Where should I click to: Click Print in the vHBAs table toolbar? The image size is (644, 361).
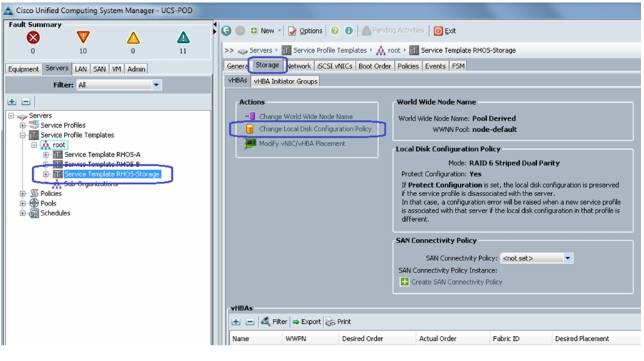(x=338, y=322)
